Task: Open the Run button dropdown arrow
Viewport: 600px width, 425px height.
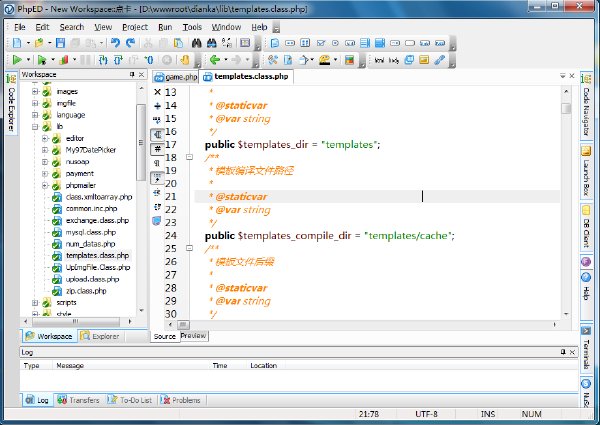Action: tap(28, 60)
